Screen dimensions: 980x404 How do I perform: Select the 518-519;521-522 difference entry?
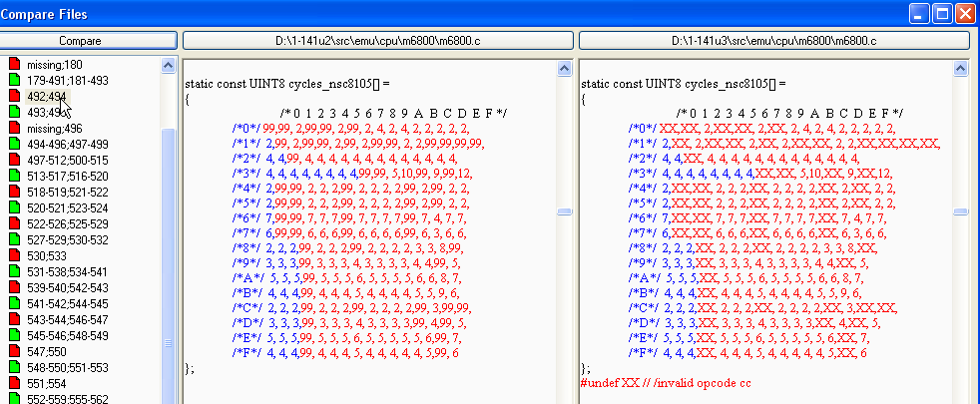pyautogui.click(x=68, y=192)
